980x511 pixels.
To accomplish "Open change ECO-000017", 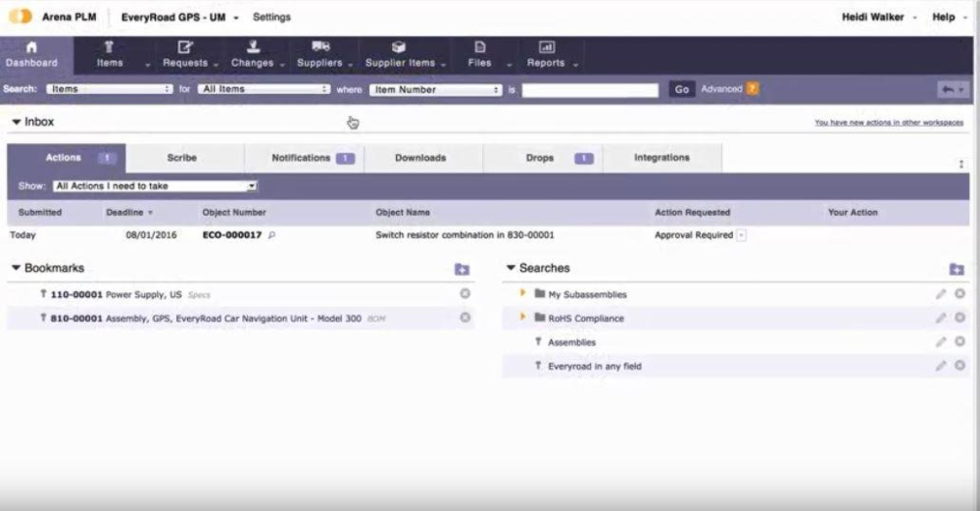I will pyautogui.click(x=232, y=235).
